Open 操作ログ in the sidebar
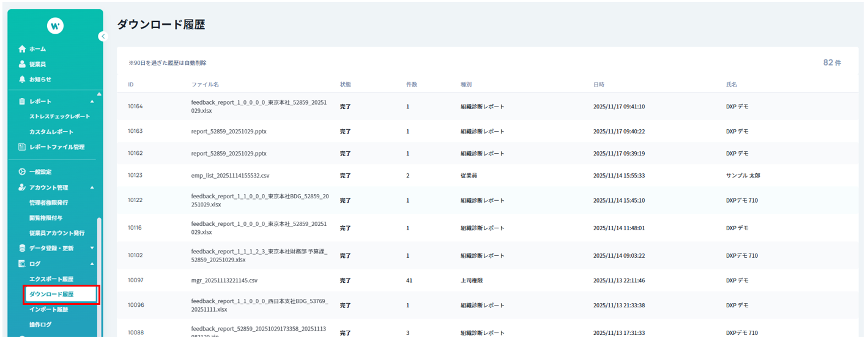868x338 pixels. click(40, 325)
